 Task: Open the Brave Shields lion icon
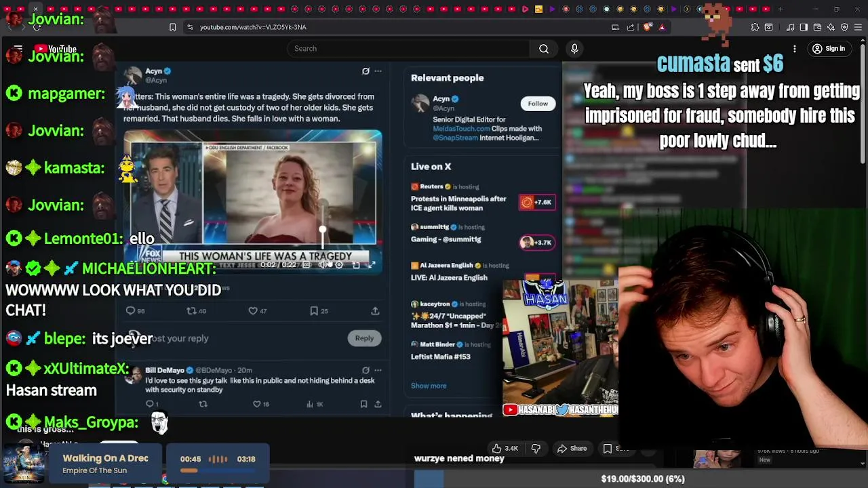tap(647, 27)
